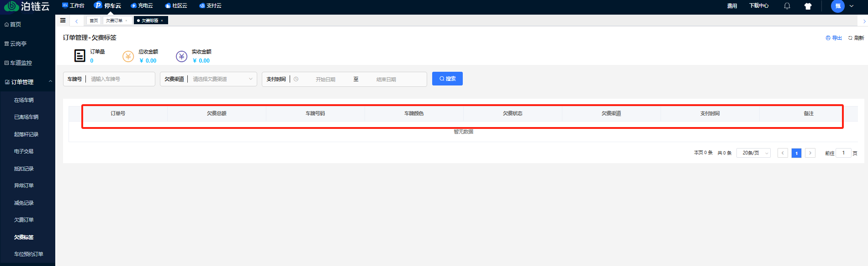The height and width of the screenshot is (266, 868).
Task: Expand the user account dropdown arrow
Action: point(852,6)
